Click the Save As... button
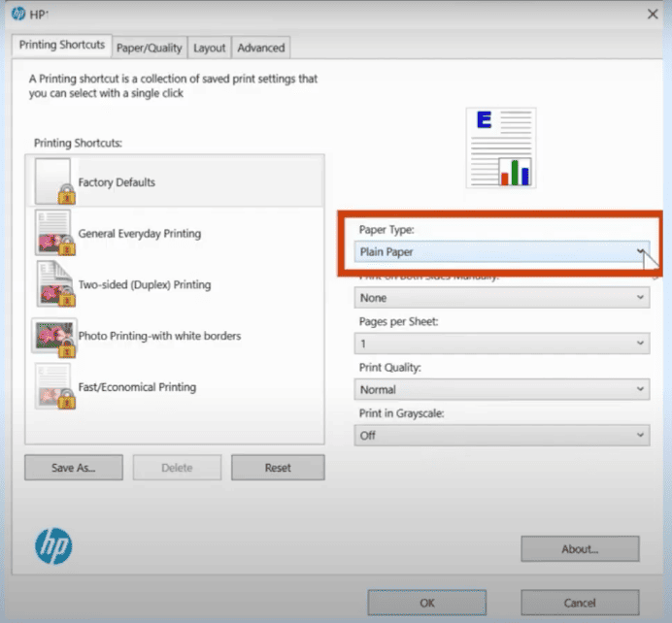 tap(74, 468)
